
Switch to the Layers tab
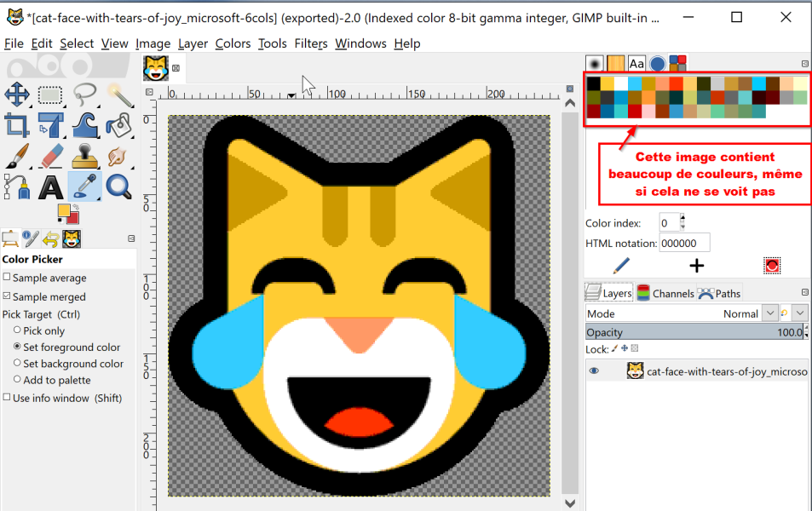609,293
